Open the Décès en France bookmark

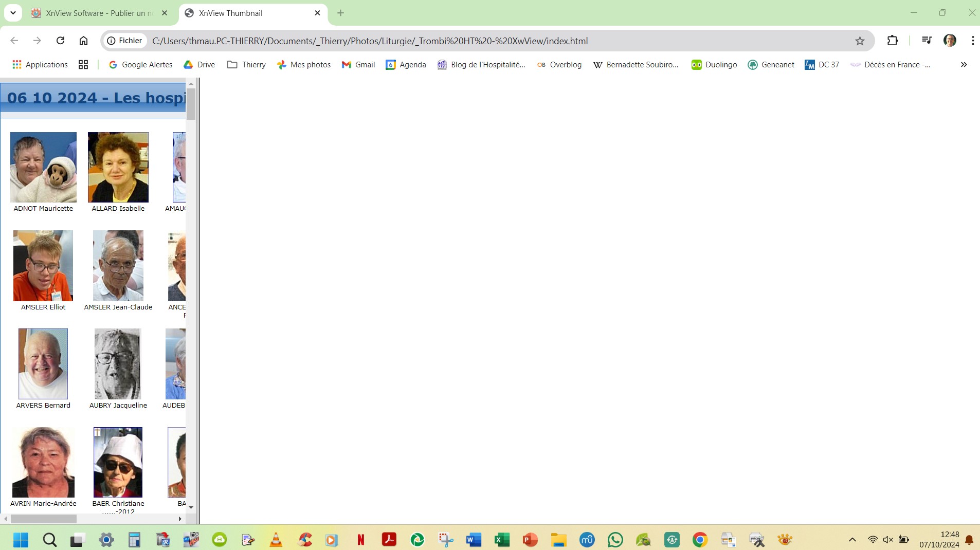pyautogui.click(x=891, y=64)
